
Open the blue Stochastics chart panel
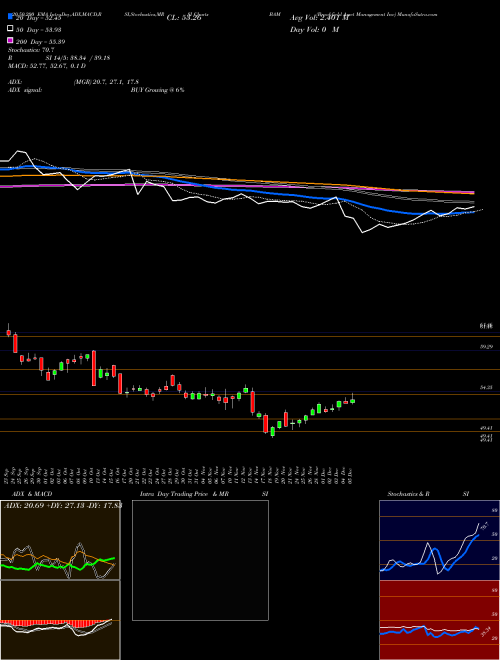tap(439, 540)
